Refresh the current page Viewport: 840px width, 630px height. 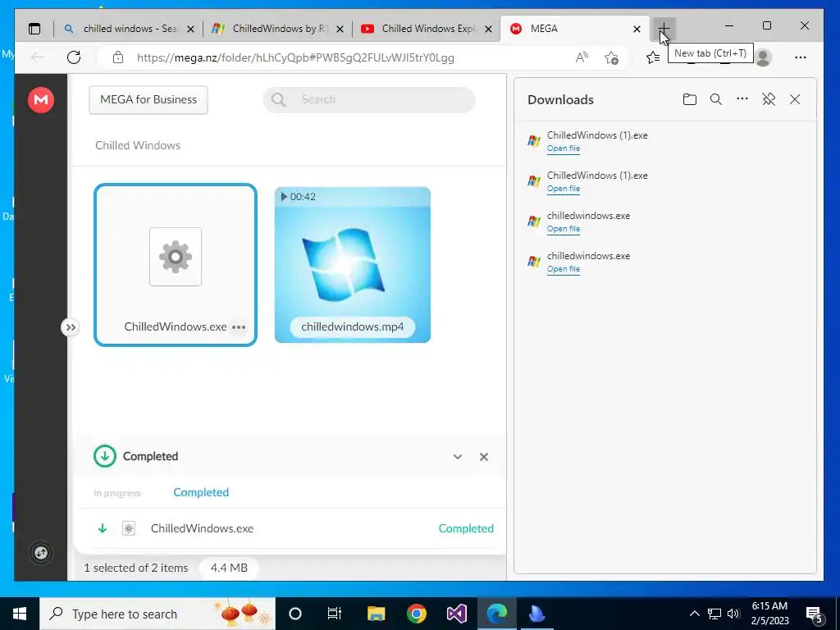[x=74, y=57]
